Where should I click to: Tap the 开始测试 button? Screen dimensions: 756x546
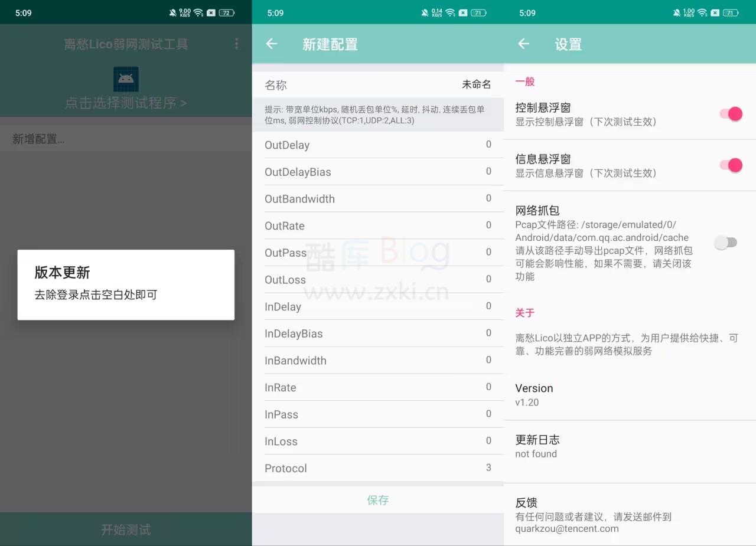click(x=125, y=529)
